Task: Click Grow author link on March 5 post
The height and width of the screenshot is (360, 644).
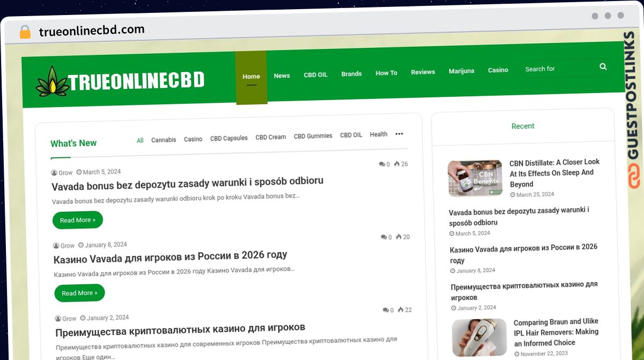Action: (65, 173)
